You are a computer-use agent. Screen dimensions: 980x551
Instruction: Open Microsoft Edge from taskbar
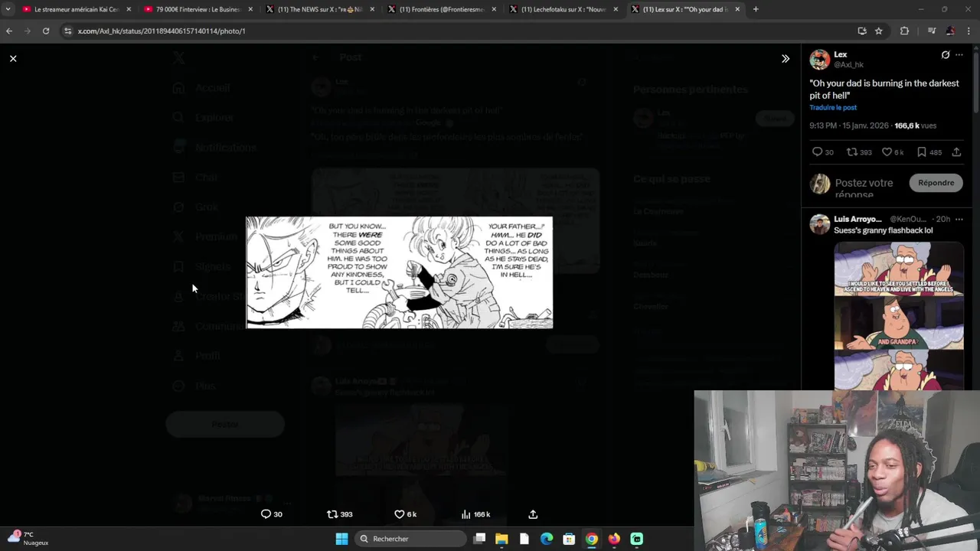(547, 539)
